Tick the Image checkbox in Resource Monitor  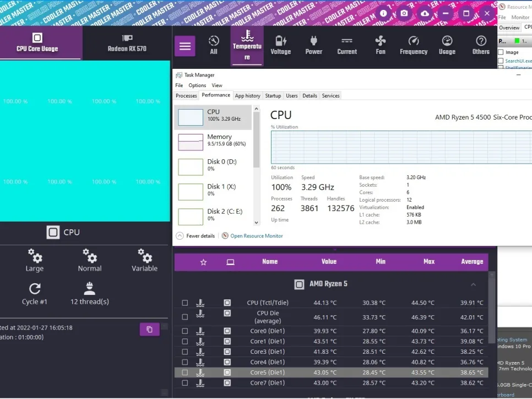501,52
